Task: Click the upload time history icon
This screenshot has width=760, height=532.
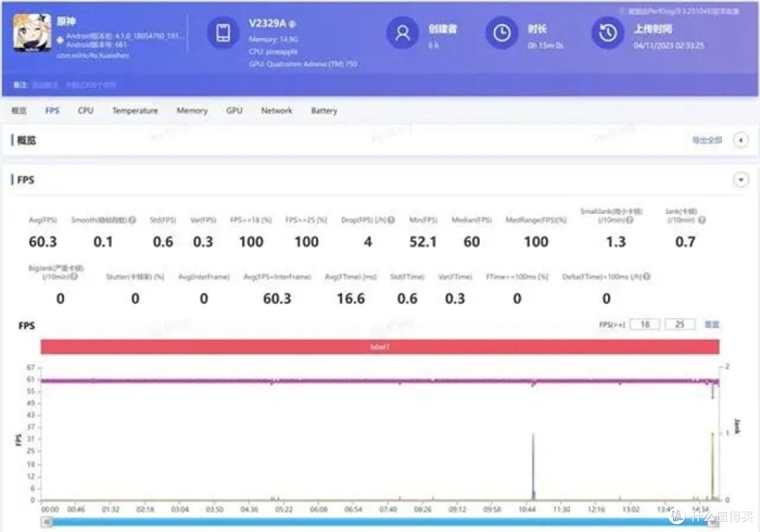Action: (607, 33)
